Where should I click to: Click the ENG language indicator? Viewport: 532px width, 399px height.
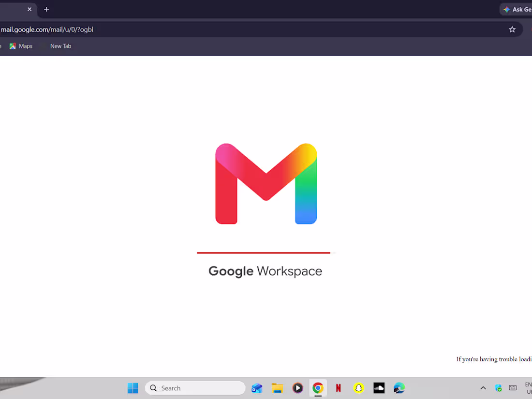pyautogui.click(x=528, y=388)
